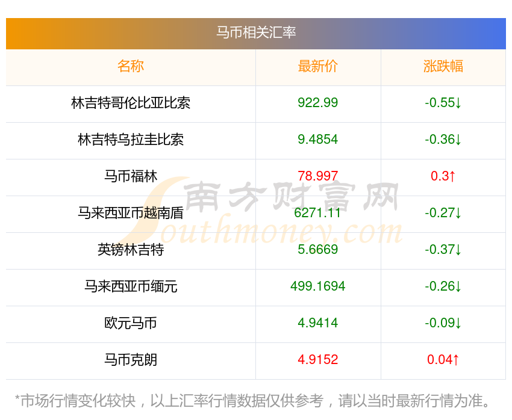Click the change value -0.36↓

coord(443,140)
